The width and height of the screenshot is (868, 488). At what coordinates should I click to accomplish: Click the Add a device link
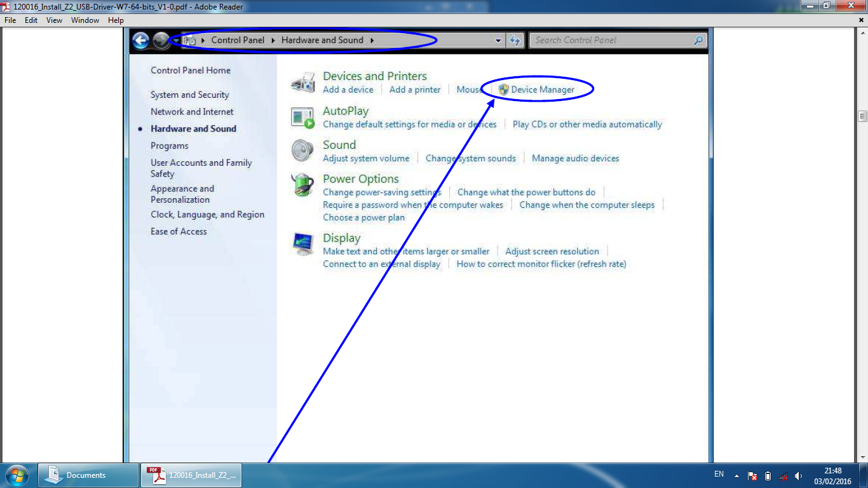[348, 90]
